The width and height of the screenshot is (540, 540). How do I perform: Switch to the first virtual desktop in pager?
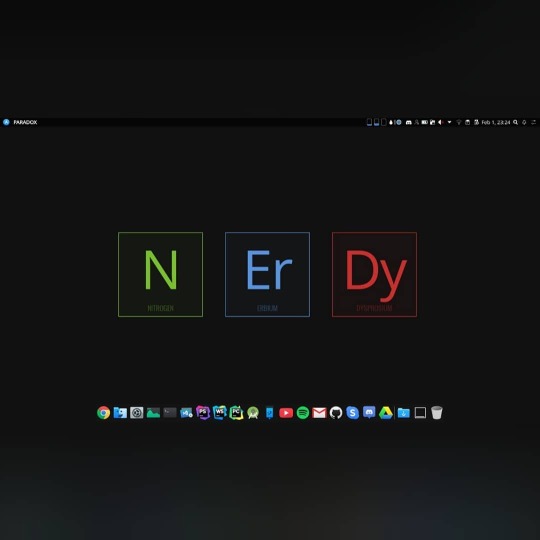(x=369, y=122)
